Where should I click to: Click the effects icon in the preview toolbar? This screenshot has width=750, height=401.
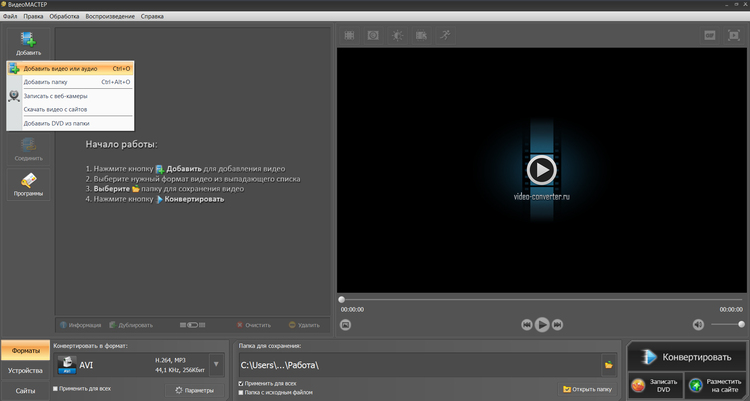click(x=373, y=35)
